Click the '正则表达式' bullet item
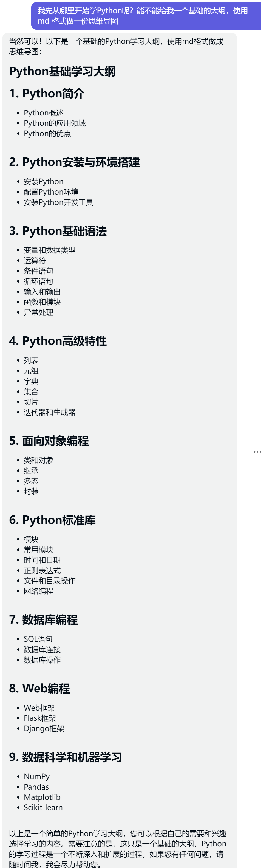261x868 pixels. pos(42,570)
